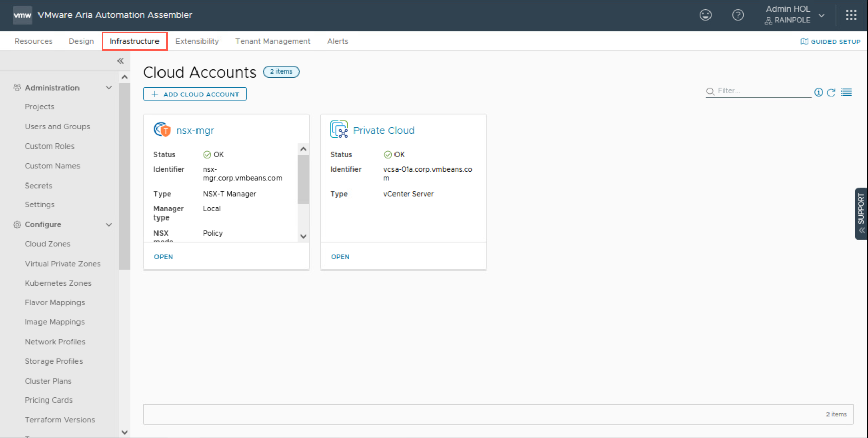
Task: Collapse the Administration section
Action: [109, 88]
